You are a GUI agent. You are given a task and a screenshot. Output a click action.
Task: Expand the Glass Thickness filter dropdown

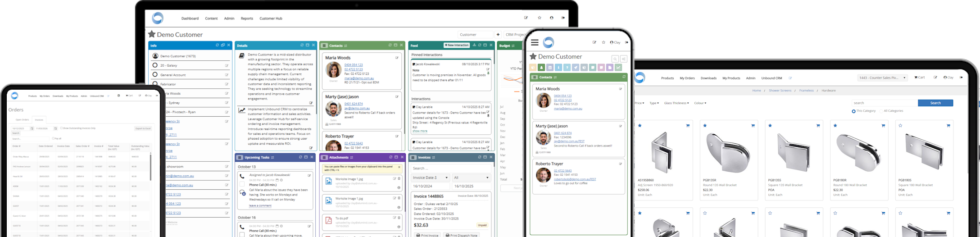tap(676, 103)
